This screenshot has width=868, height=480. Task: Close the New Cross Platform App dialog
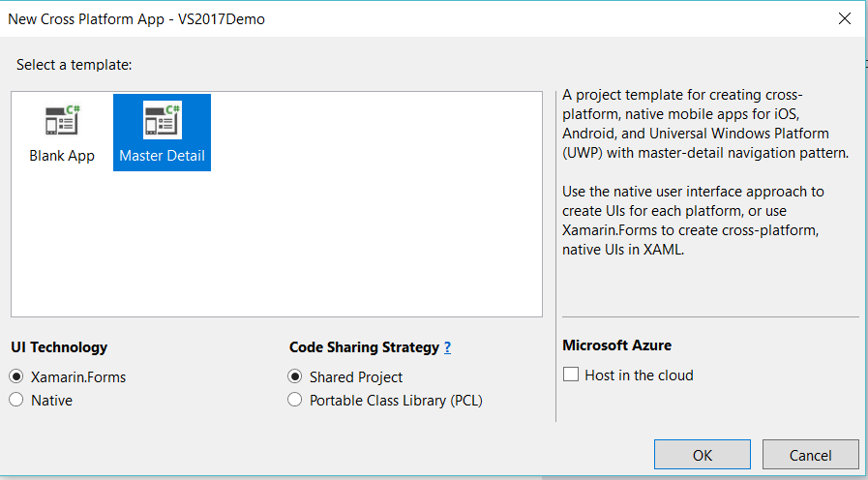[x=845, y=18]
